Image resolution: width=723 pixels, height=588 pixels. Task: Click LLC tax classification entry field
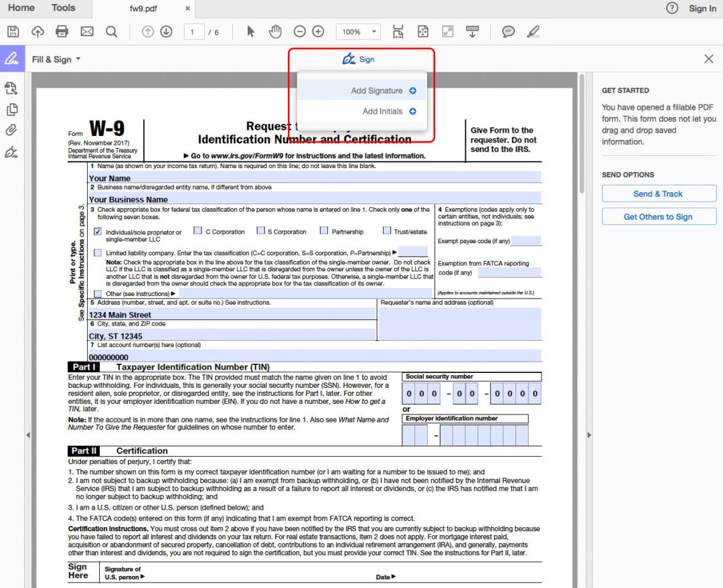[x=413, y=251]
